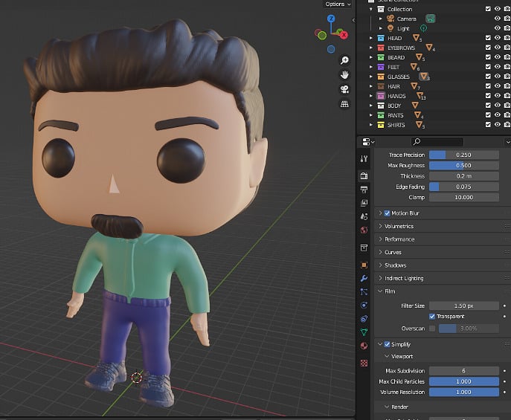
Task: Click the light data icon beside Light
Action: click(423, 28)
